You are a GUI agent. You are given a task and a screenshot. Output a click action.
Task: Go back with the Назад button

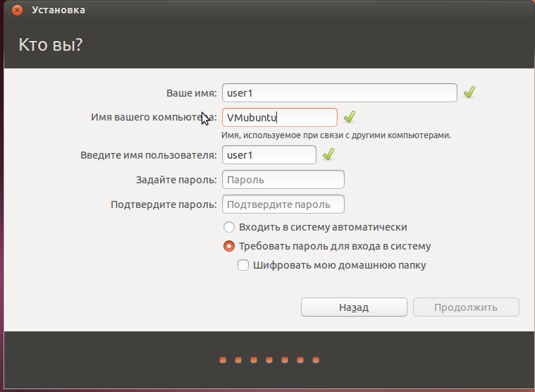point(354,307)
